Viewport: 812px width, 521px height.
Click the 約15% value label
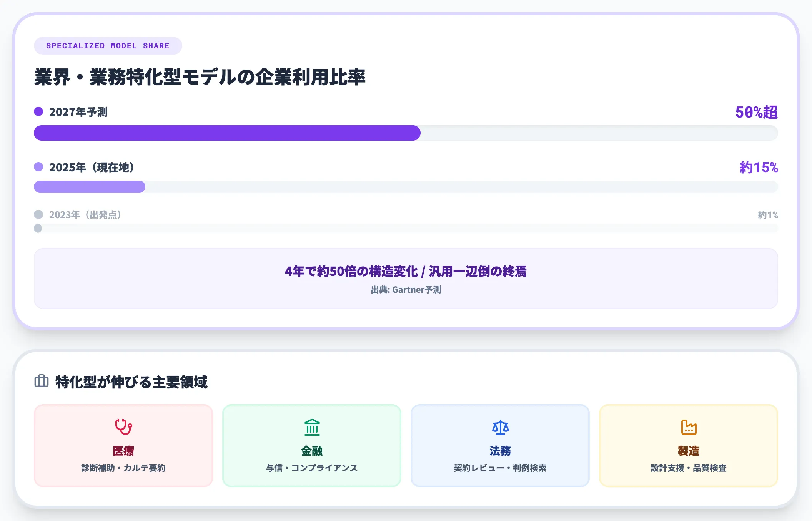tap(759, 167)
